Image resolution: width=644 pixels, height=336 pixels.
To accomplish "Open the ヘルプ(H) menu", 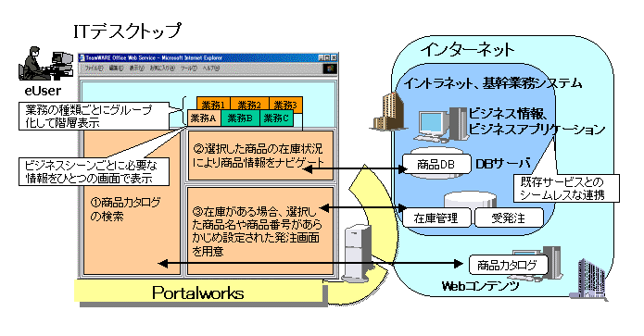I will coord(211,68).
